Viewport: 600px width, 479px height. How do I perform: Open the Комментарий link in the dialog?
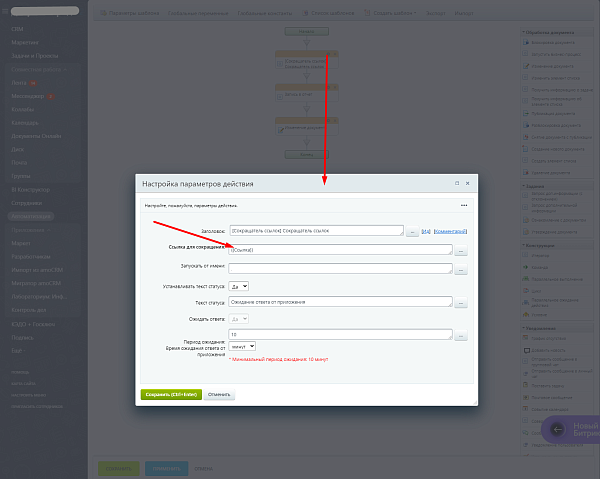pyautogui.click(x=450, y=231)
